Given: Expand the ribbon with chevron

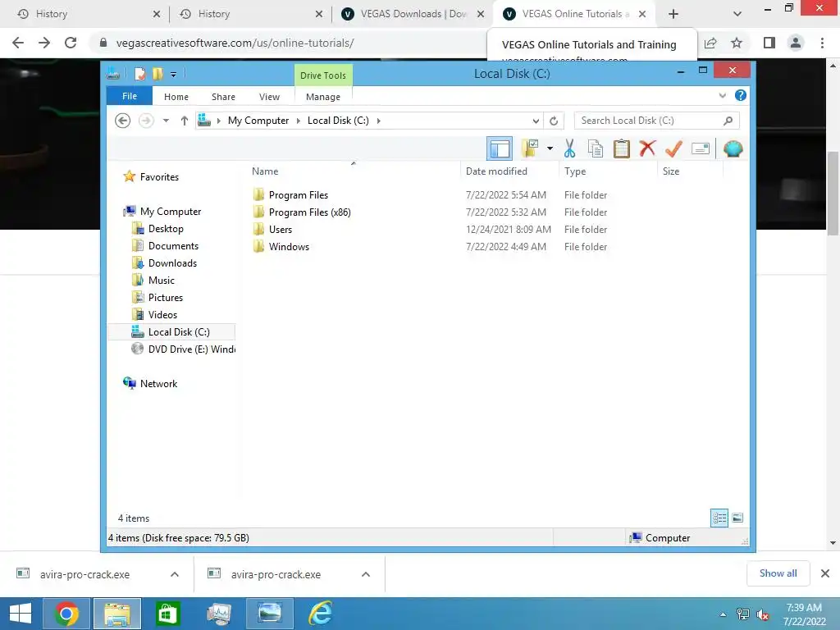Looking at the screenshot, I should 722,95.
